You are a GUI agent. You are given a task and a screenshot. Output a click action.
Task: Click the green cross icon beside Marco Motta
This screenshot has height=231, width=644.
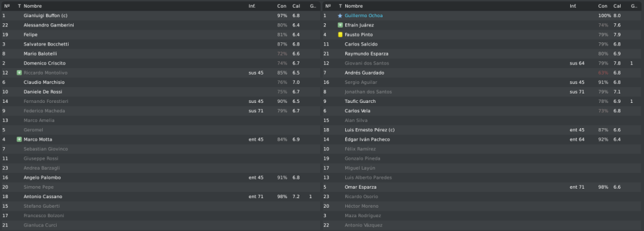19,139
